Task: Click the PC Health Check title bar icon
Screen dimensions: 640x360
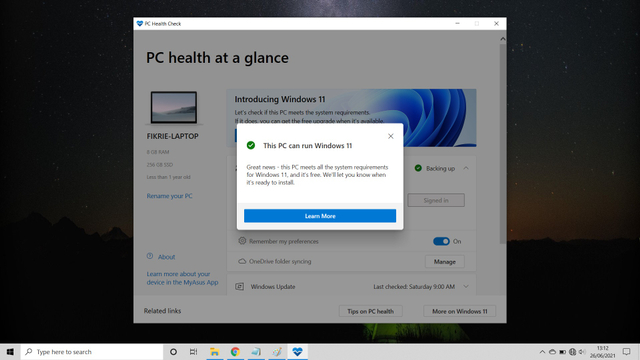Action: coord(140,24)
